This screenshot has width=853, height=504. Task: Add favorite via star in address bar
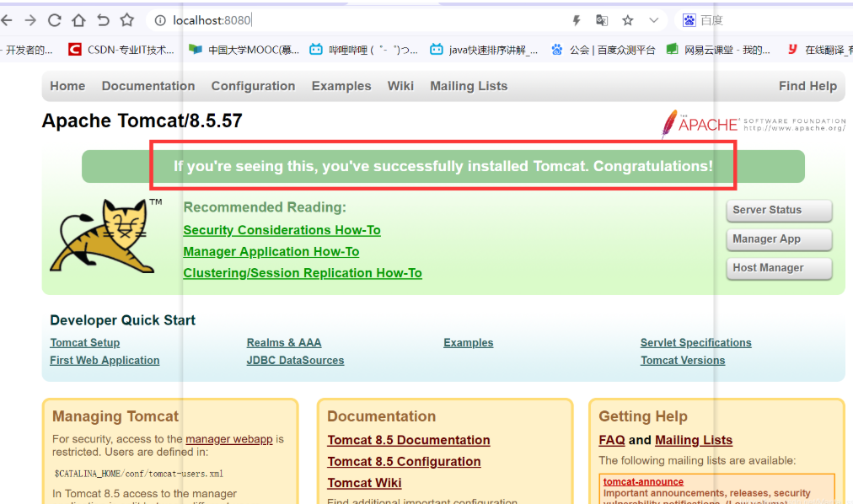628,21
